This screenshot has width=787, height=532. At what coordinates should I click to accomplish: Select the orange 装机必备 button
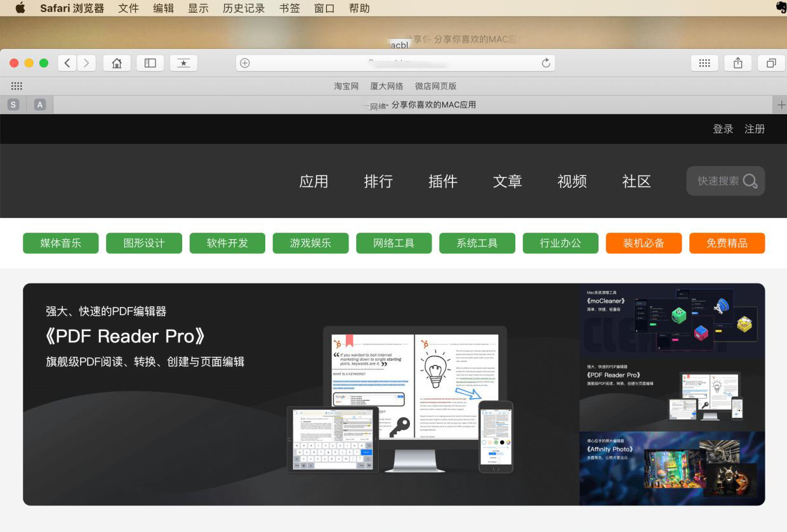coord(644,243)
